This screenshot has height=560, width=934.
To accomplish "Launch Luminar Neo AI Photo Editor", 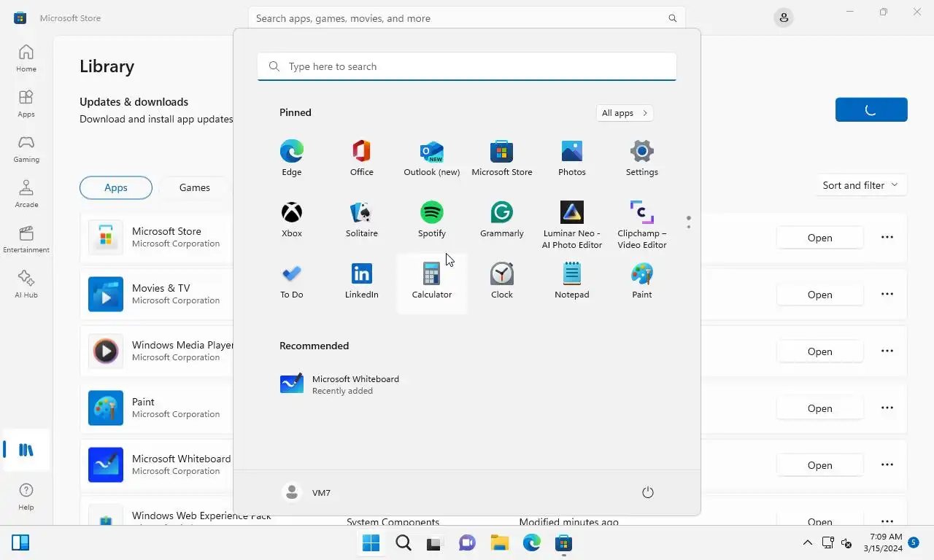I will [x=572, y=224].
